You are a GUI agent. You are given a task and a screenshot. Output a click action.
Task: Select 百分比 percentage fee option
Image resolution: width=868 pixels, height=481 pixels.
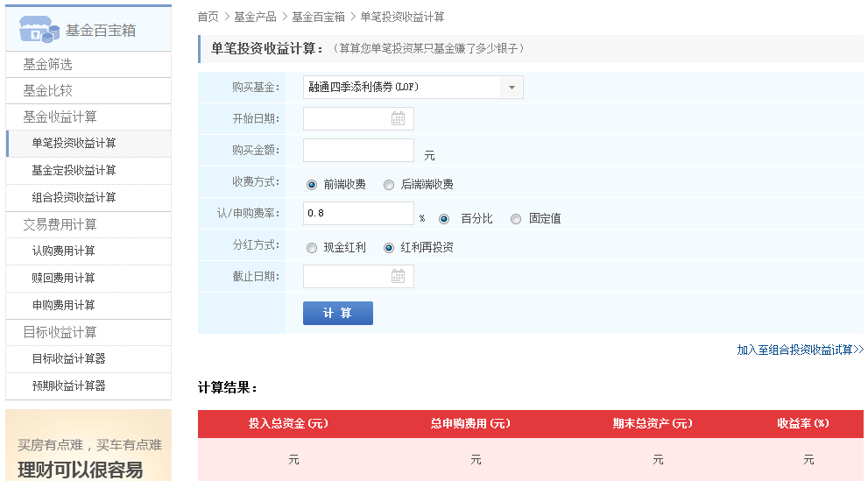[444, 219]
